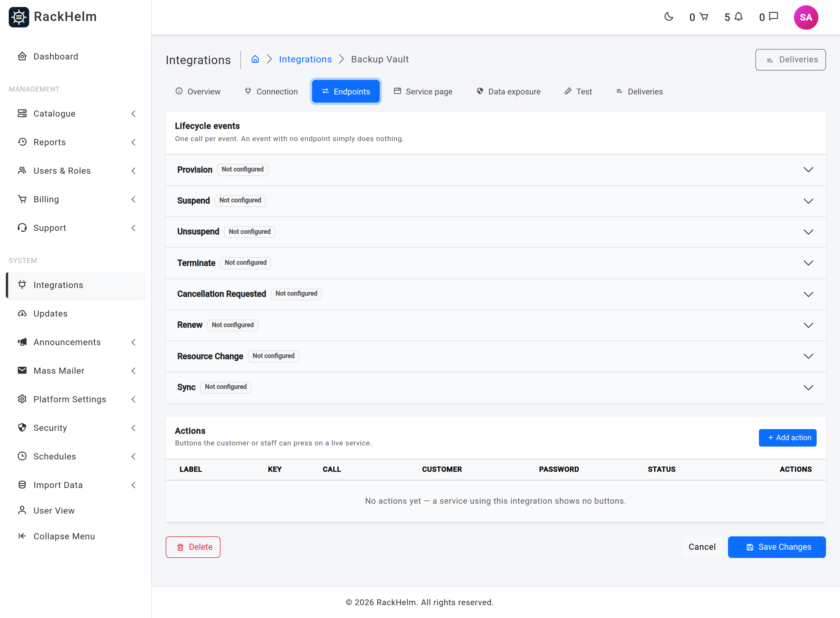Switch to the Test tab
Screen dimensions: 840x618
click(578, 92)
